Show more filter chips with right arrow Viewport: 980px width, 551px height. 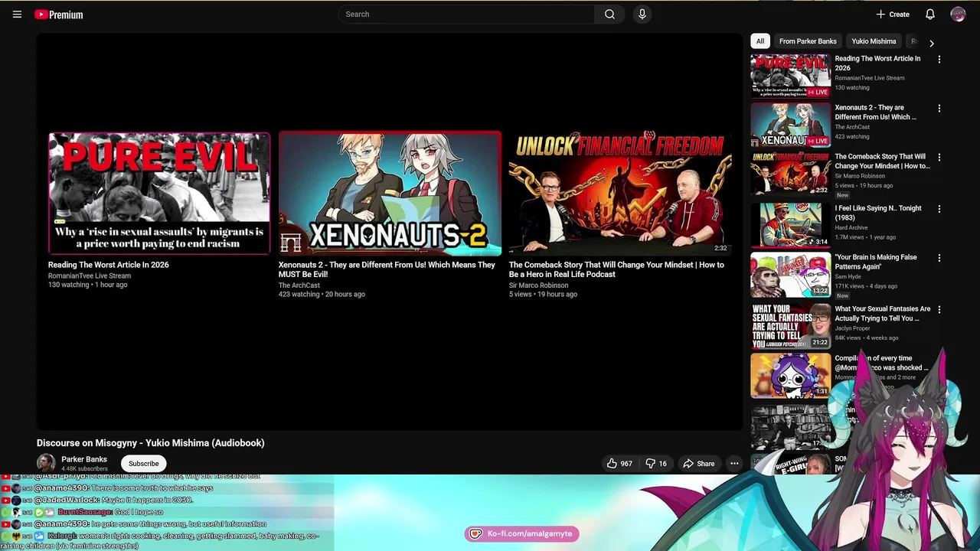coord(931,43)
